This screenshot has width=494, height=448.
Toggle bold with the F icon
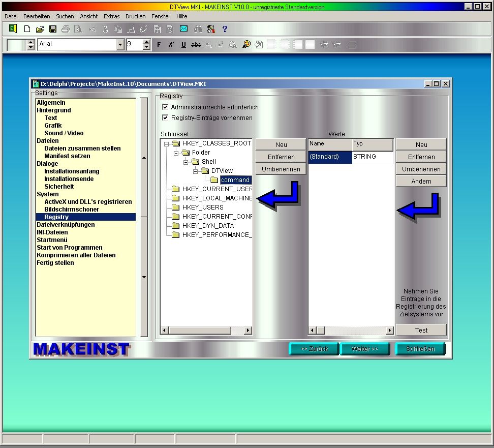pyautogui.click(x=159, y=45)
